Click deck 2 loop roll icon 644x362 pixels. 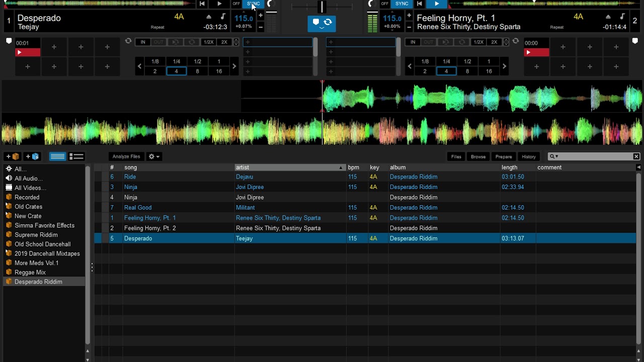(516, 41)
